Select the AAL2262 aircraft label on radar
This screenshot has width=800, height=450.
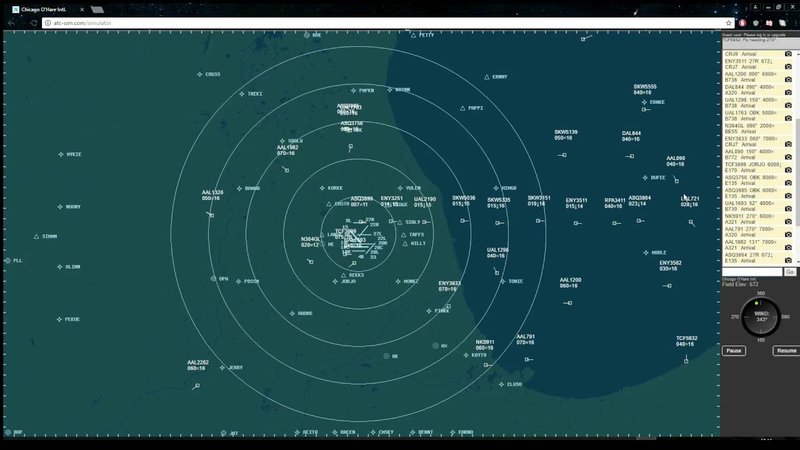tap(198, 365)
